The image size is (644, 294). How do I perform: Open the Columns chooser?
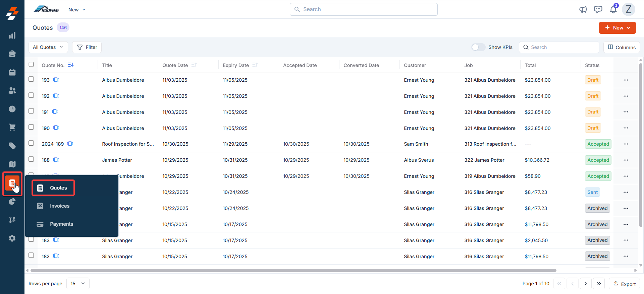[x=622, y=47]
